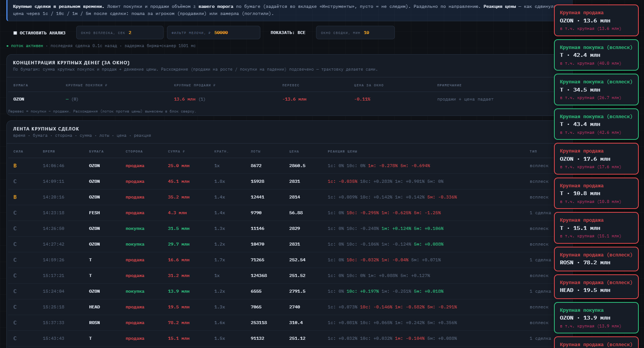Click the ЛОТЫ column header
644x348 pixels.
(256, 151)
